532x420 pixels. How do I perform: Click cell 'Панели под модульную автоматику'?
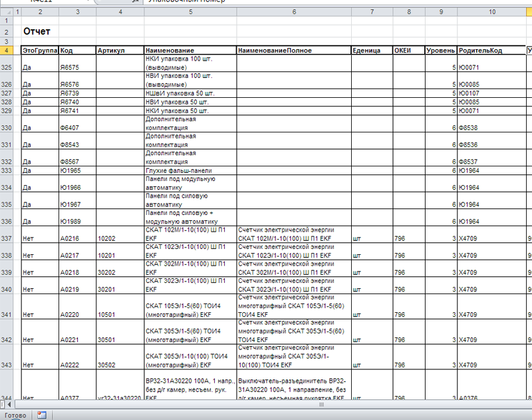190,183
